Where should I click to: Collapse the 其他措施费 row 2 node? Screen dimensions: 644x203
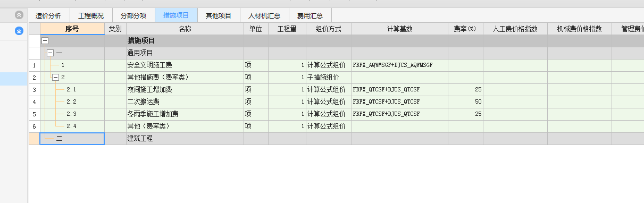click(56, 77)
